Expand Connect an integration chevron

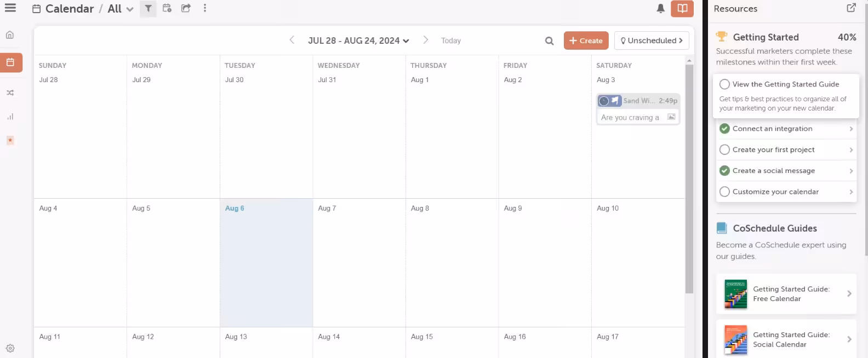(851, 129)
